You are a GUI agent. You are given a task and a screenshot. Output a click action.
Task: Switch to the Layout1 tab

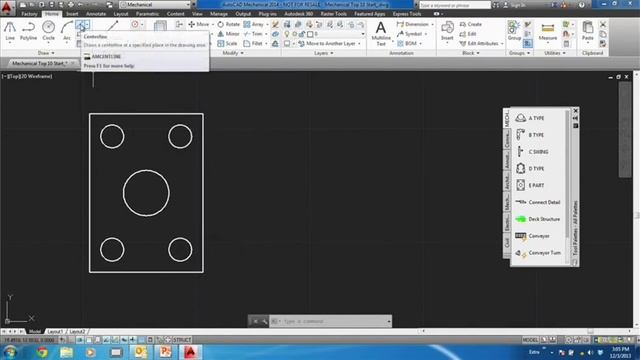click(55, 331)
